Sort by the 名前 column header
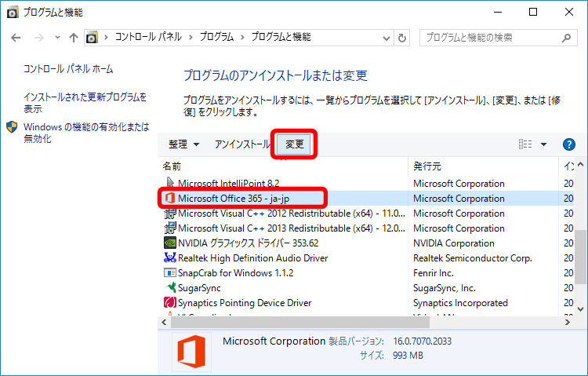 click(172, 166)
